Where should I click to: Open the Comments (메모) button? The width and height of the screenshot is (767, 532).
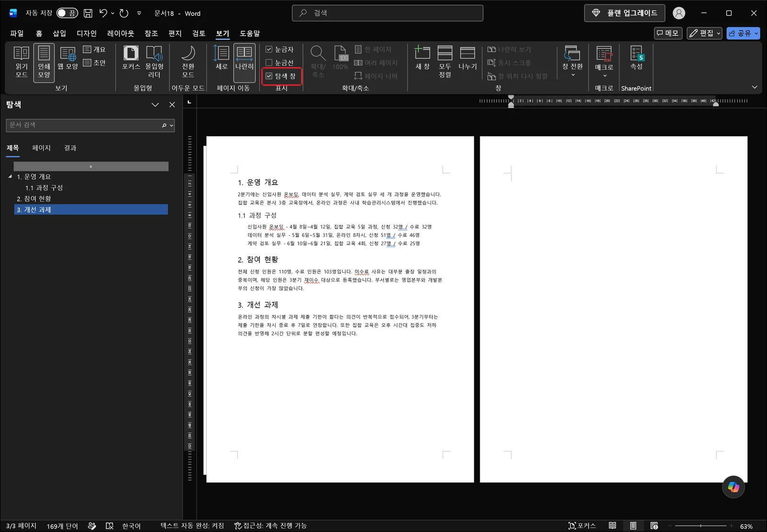[x=668, y=33]
